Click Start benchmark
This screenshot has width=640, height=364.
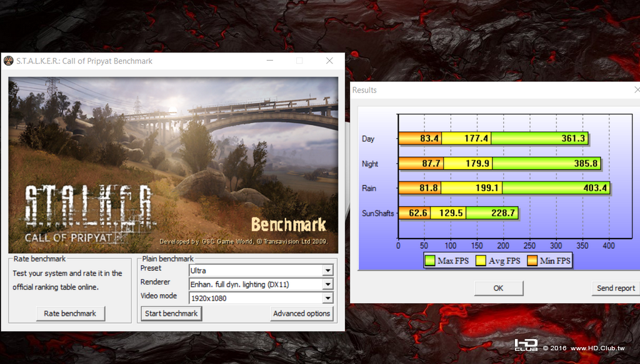[x=171, y=313]
